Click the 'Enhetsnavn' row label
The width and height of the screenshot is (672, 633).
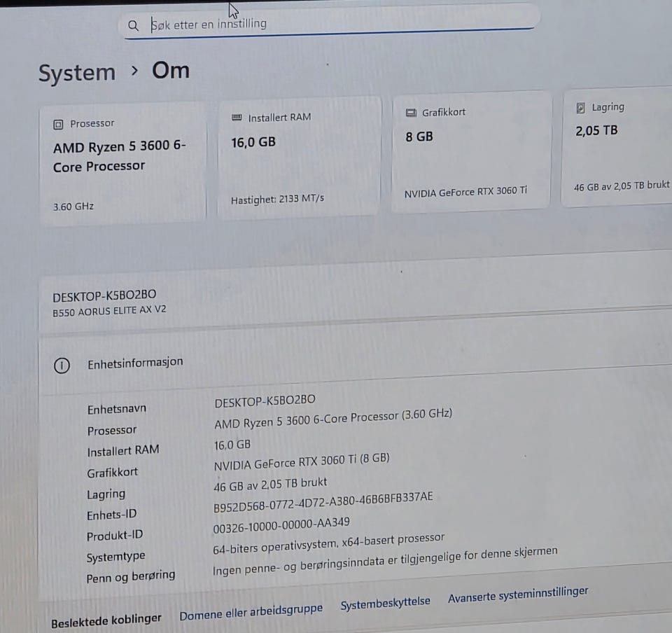point(117,409)
